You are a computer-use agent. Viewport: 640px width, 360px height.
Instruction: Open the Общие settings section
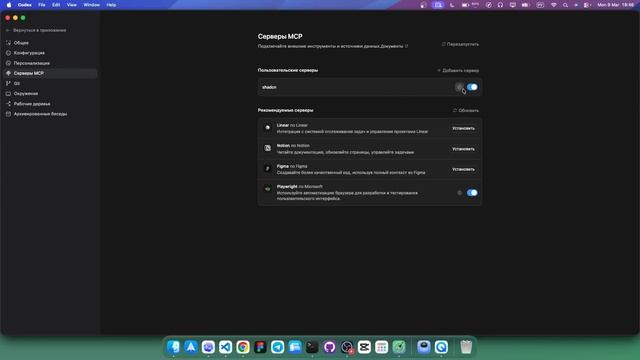coord(21,43)
